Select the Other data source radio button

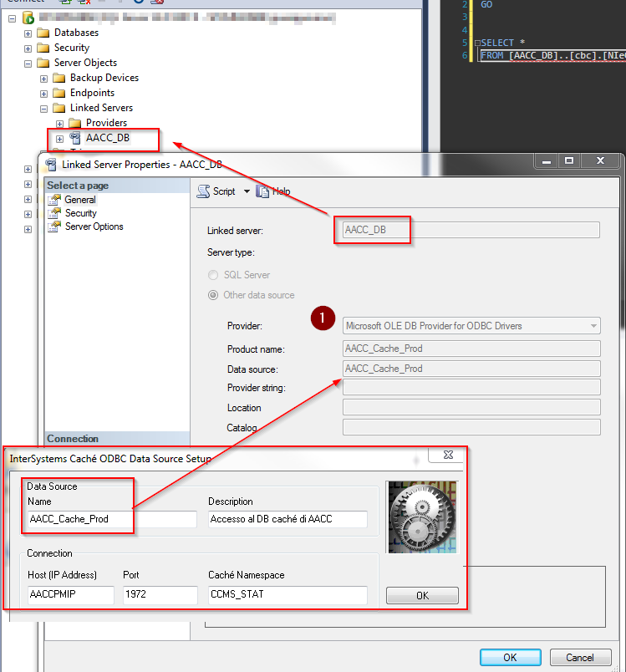(213, 295)
